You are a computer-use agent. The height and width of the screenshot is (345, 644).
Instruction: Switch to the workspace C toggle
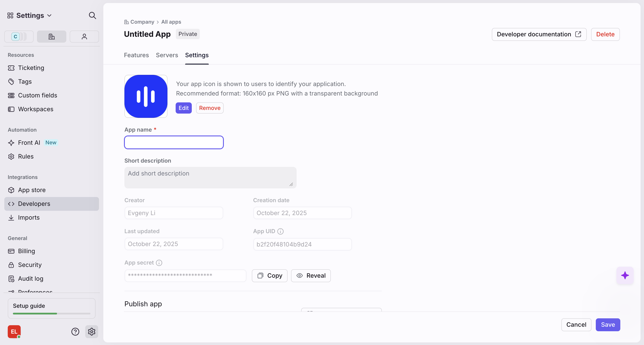point(19,37)
